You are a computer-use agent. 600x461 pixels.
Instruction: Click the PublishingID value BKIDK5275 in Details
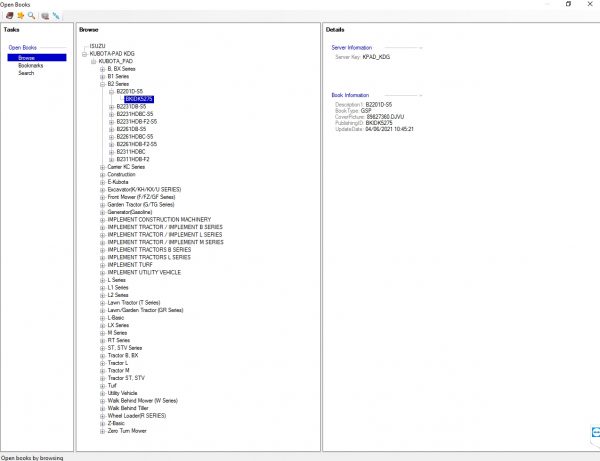click(379, 123)
